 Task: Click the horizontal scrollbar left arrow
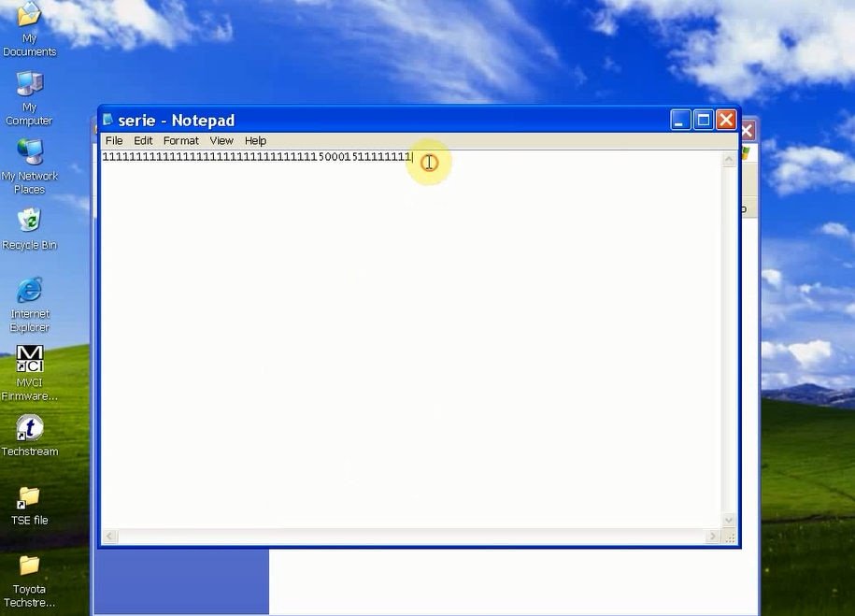[x=109, y=537]
